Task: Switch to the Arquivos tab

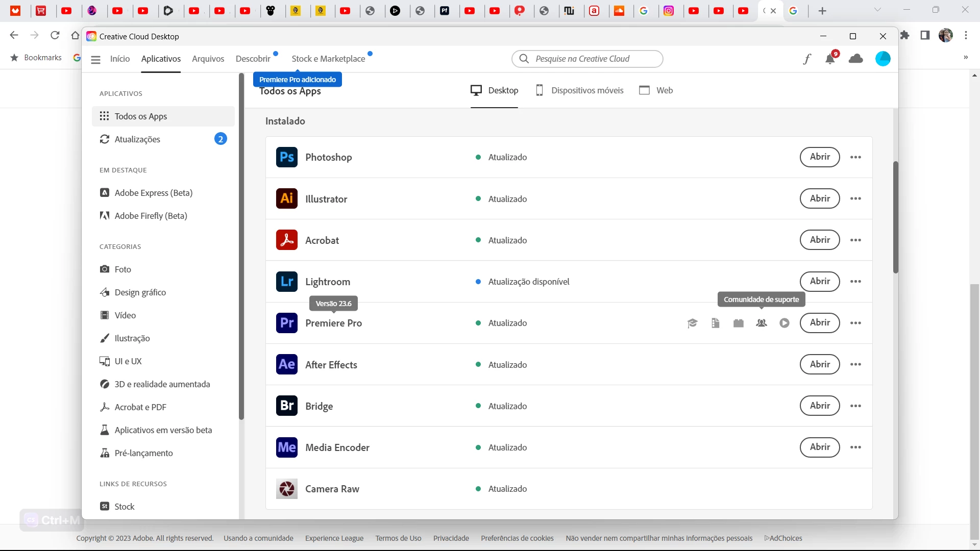Action: 208,59
